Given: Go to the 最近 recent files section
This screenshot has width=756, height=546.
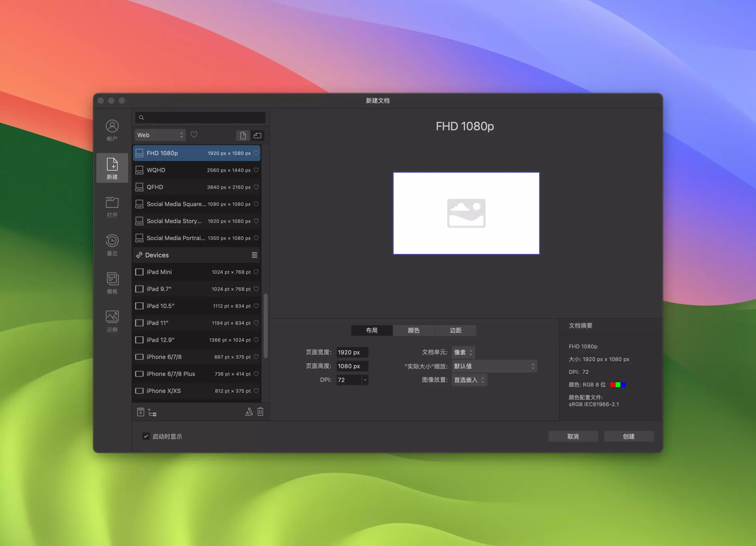Looking at the screenshot, I should pos(112,245).
